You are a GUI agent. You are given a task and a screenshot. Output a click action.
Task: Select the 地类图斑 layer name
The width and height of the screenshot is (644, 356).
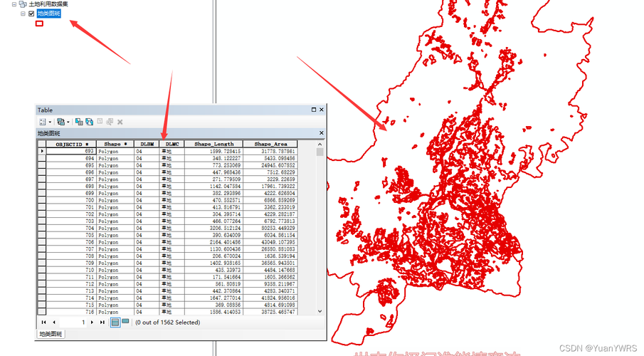tap(49, 14)
